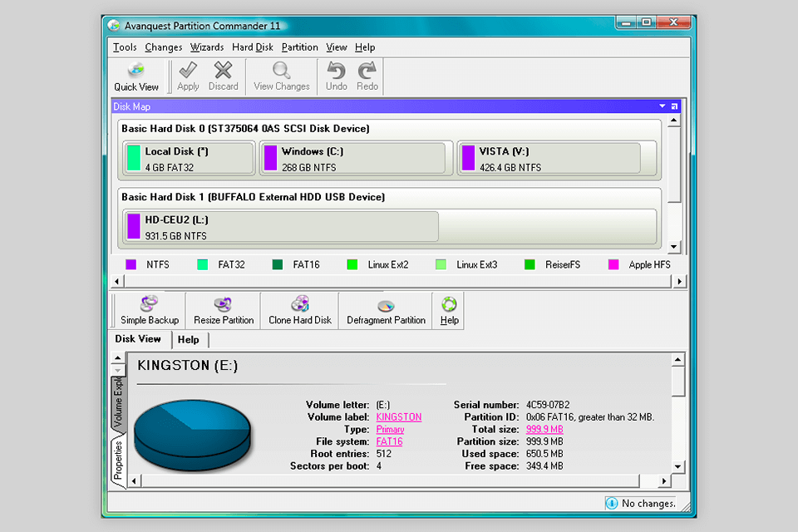Click the status bar info icon
This screenshot has width=798, height=532.
coord(611,503)
